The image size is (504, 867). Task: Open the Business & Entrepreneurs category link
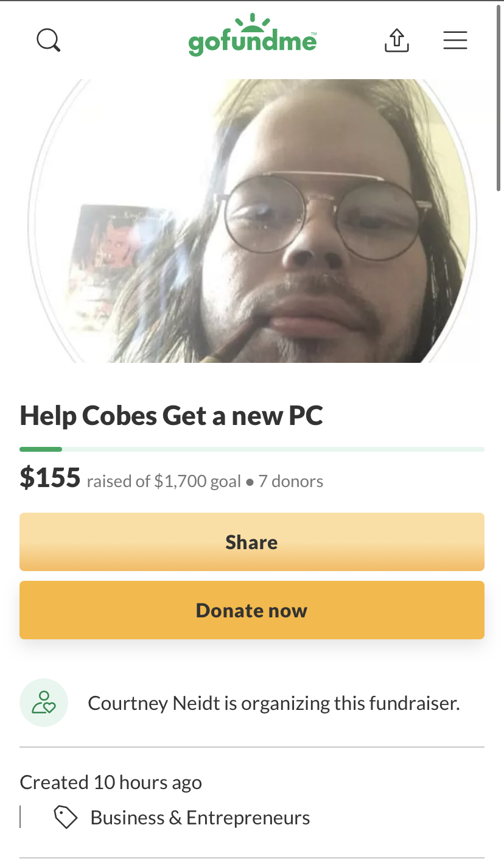[200, 818]
